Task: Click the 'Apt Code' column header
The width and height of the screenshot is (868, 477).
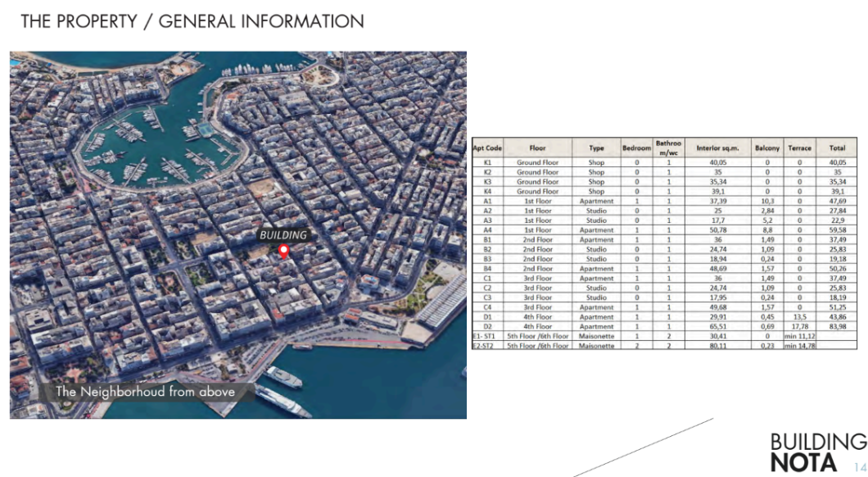Action: point(487,148)
